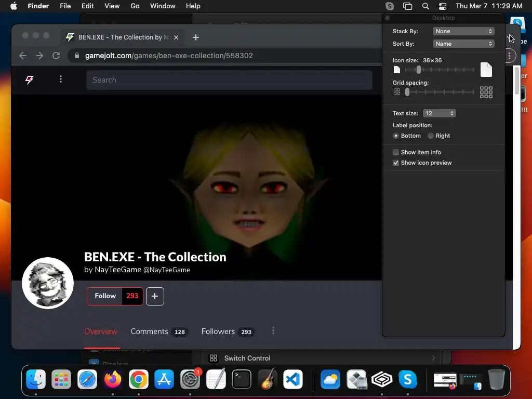
Task: Open the View menu
Action: click(x=112, y=6)
